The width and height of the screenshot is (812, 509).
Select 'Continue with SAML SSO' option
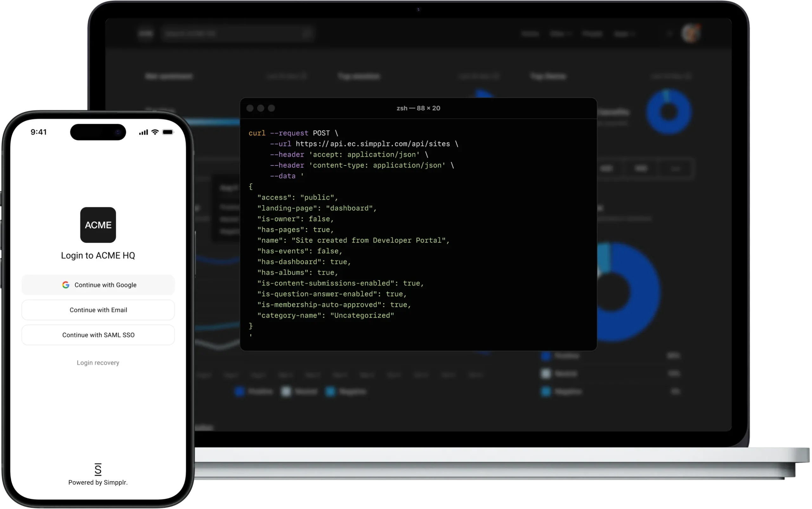tap(98, 335)
